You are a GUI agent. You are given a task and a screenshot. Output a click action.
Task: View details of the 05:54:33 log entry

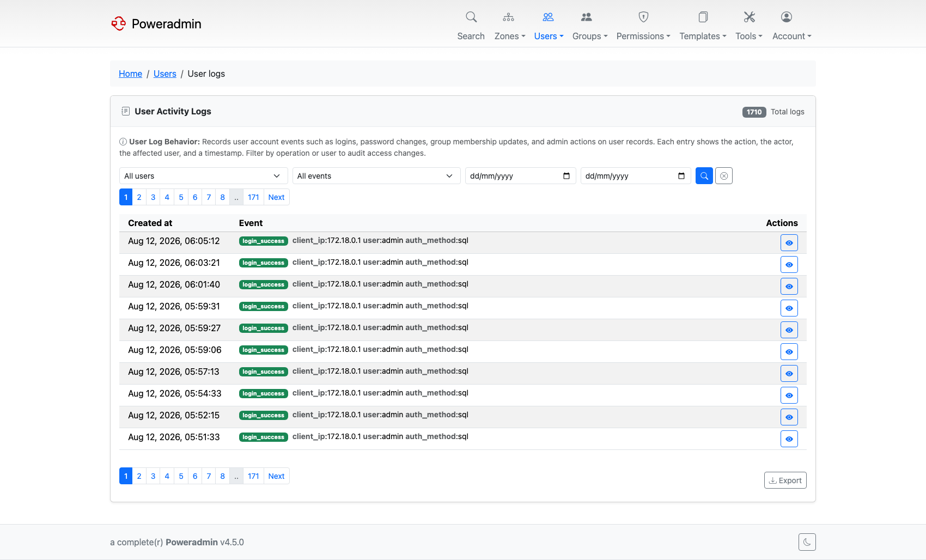pyautogui.click(x=789, y=395)
